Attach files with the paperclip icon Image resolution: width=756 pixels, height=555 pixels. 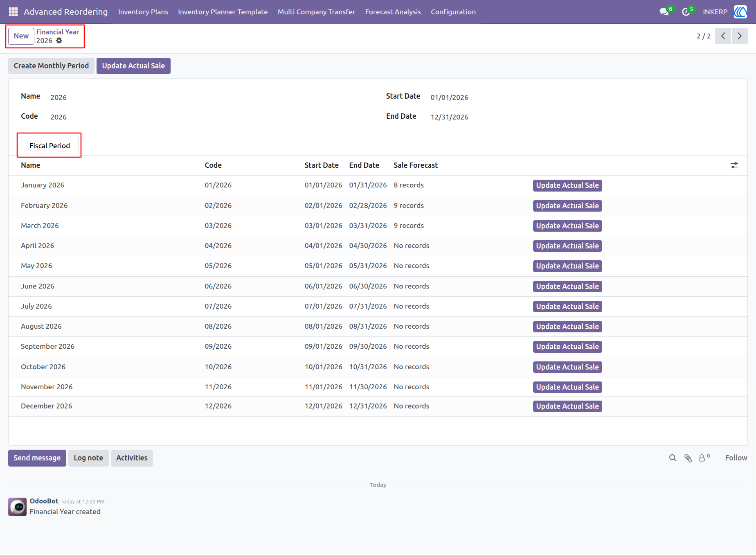688,458
